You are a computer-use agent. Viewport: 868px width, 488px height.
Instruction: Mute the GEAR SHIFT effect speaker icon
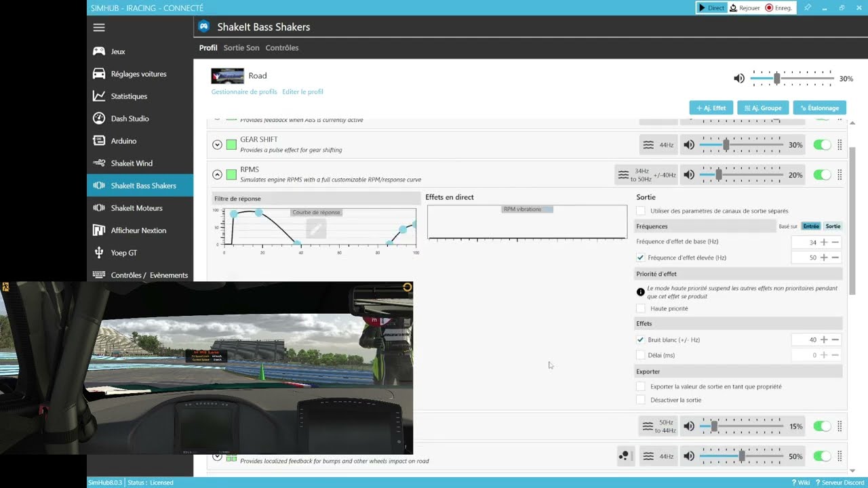pyautogui.click(x=689, y=145)
